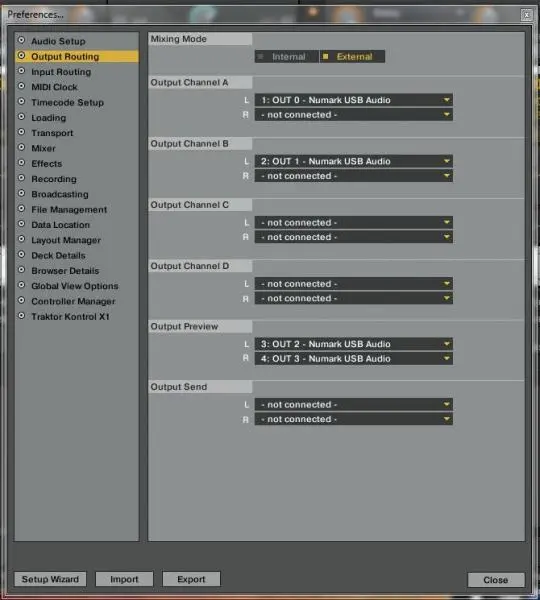This screenshot has height=600, width=540.
Task: Go to the Effects settings
Action: point(46,163)
